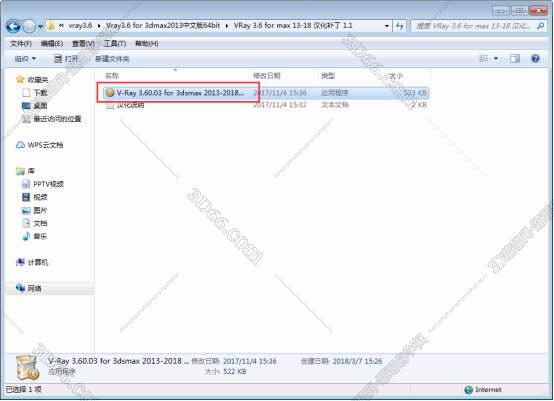The width and height of the screenshot is (554, 401).
Task: Open the 编辑(E) menu
Action: point(52,43)
